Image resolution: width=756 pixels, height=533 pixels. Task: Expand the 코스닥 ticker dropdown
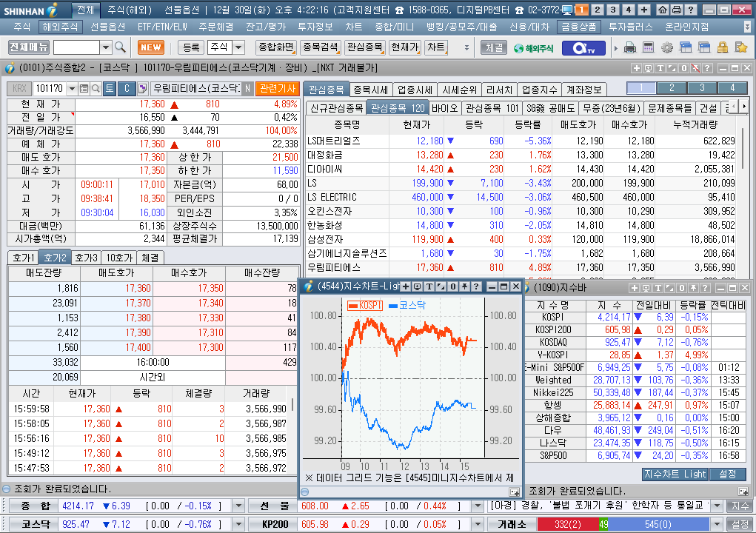[x=238, y=524]
